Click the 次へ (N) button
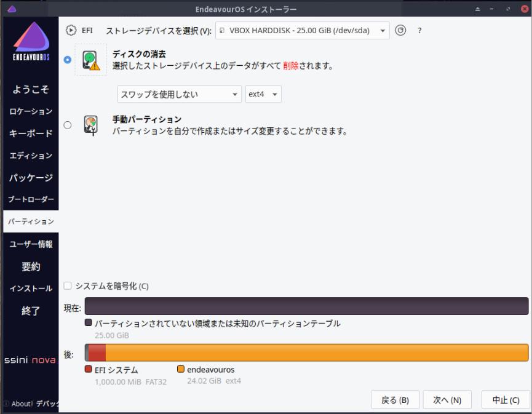532x414 pixels. [x=447, y=400]
